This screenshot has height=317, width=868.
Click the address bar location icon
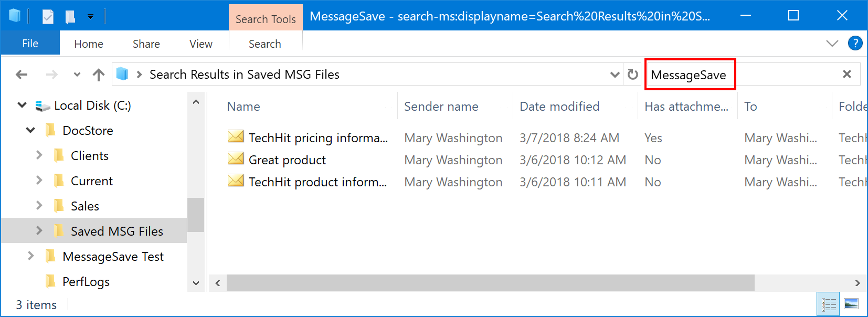(122, 74)
